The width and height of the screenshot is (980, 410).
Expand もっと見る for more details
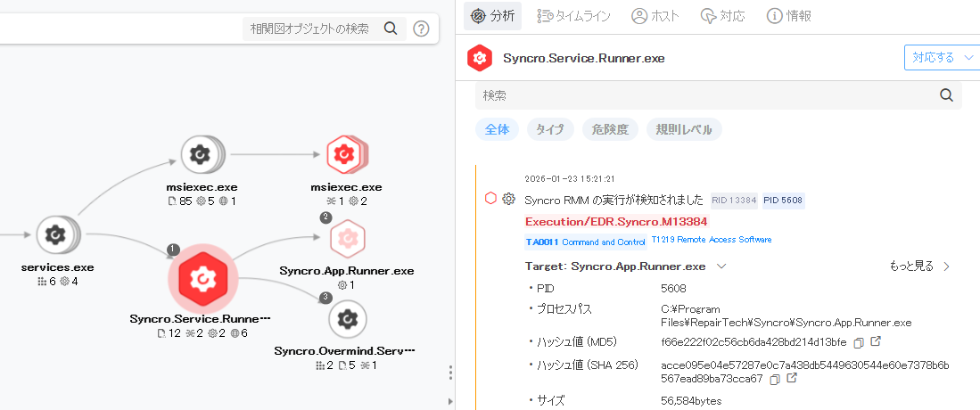(919, 266)
